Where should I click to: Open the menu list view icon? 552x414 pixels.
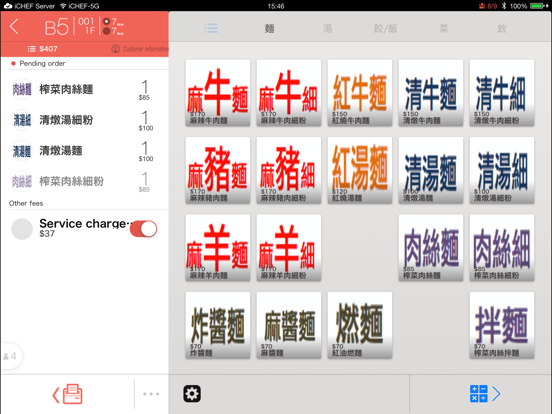211,28
